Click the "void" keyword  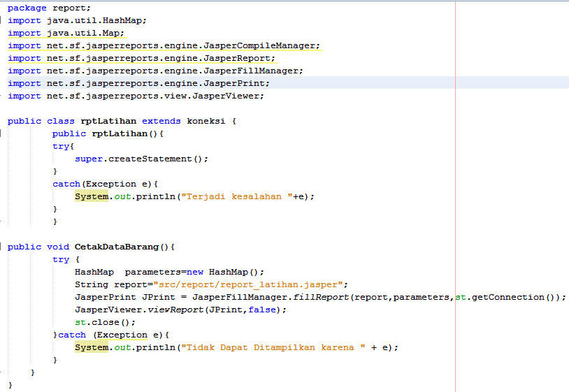pyautogui.click(x=58, y=247)
